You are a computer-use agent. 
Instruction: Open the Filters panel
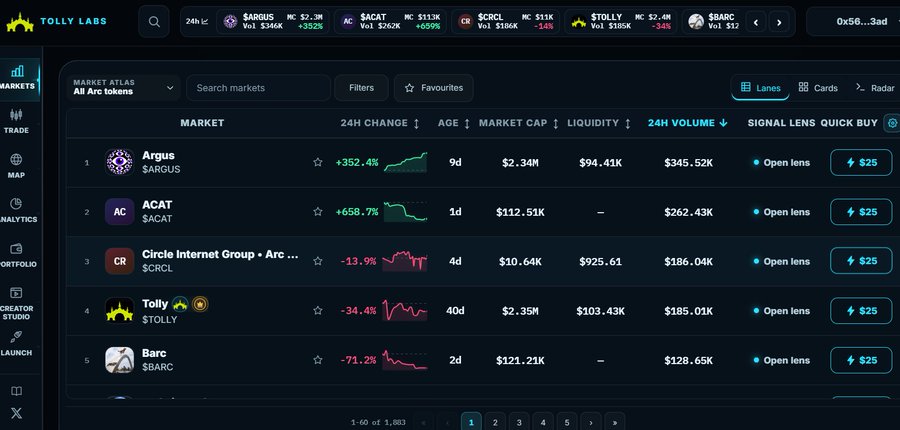(x=362, y=88)
